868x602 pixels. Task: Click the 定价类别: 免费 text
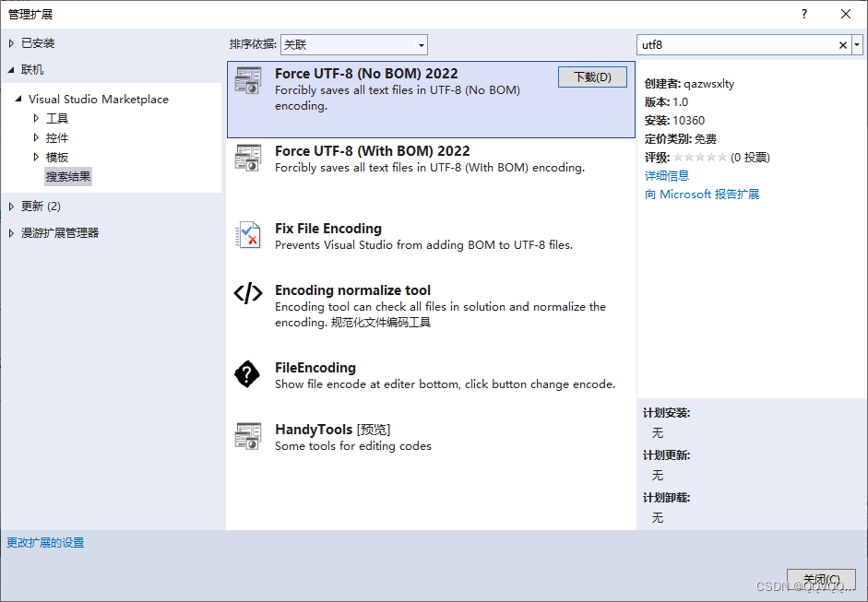point(681,139)
